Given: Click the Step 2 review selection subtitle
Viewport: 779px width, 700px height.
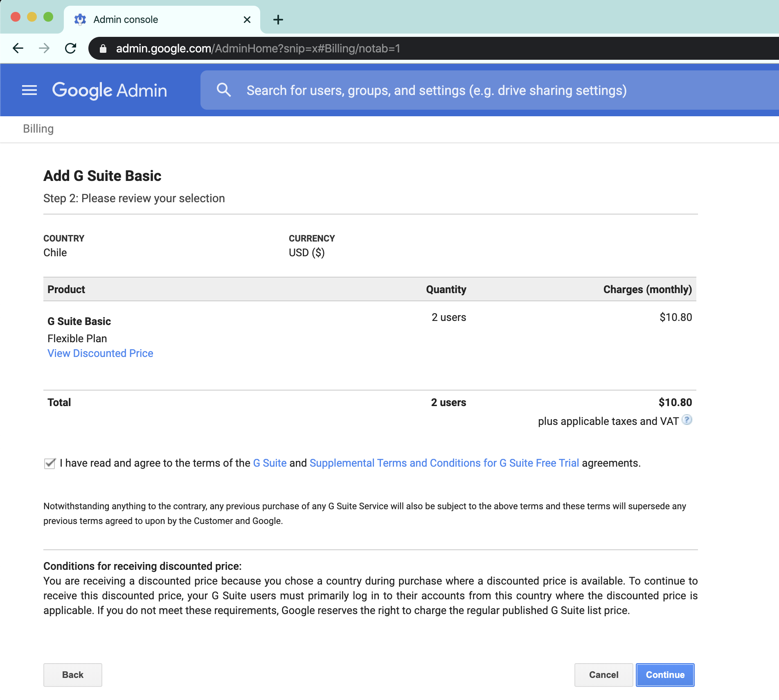Looking at the screenshot, I should [134, 199].
